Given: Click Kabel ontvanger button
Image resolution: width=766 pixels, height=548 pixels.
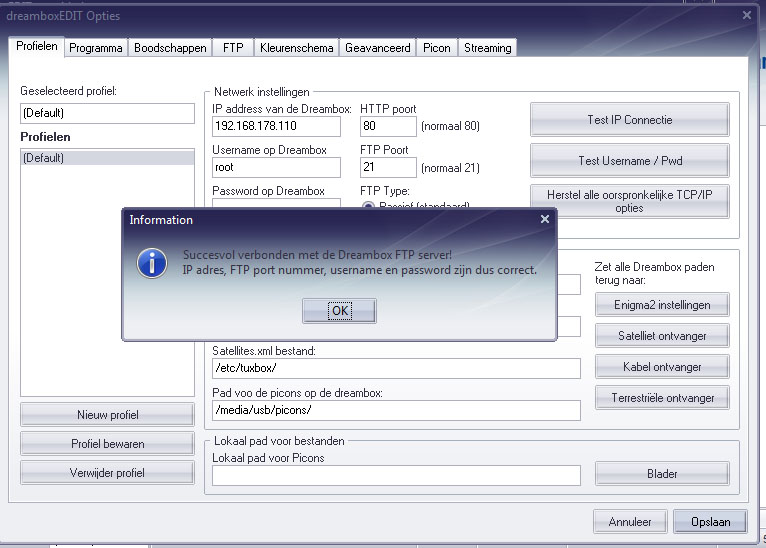Looking at the screenshot, I should click(x=662, y=367).
